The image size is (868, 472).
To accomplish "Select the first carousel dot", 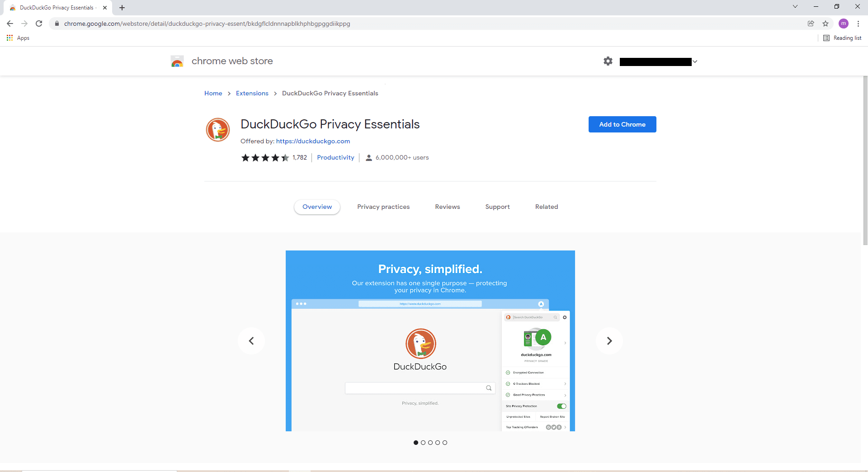I will point(416,443).
